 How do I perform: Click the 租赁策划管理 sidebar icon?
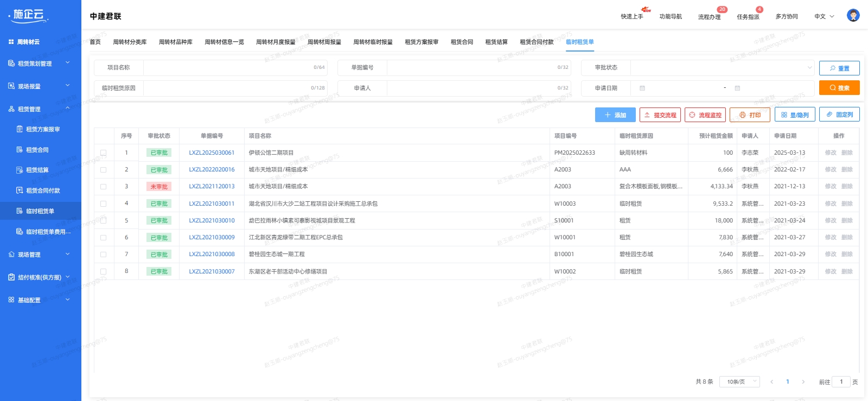click(x=11, y=63)
